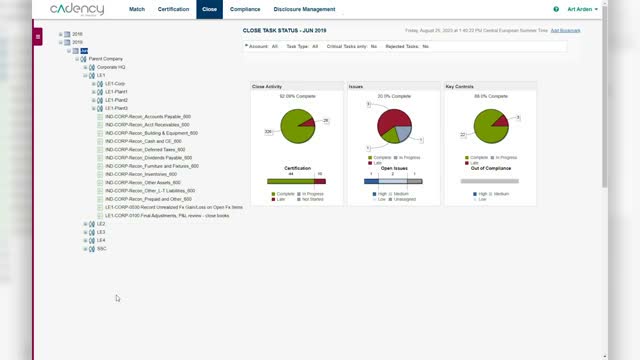Click the LE1-Corp entity icon
The height and width of the screenshot is (360, 640).
tap(100, 84)
